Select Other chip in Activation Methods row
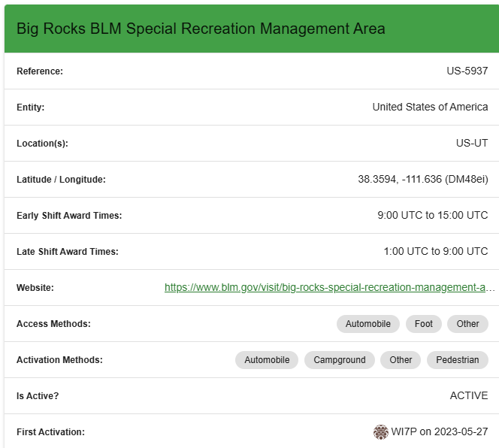The image size is (499, 448). coord(401,360)
